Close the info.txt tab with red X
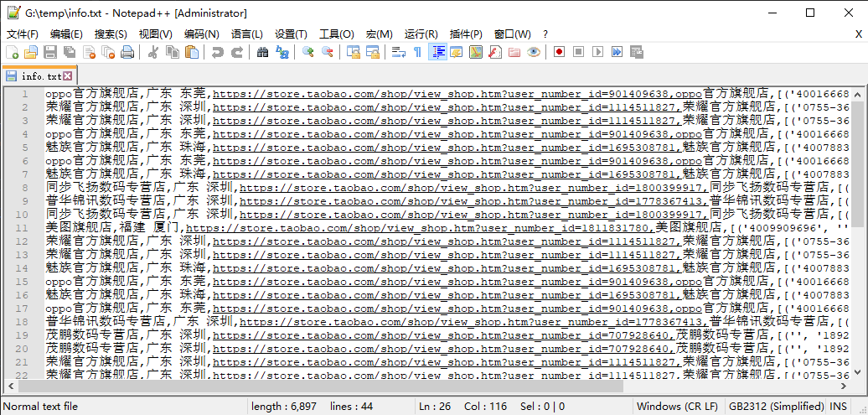The width and height of the screenshot is (868, 415). click(67, 76)
